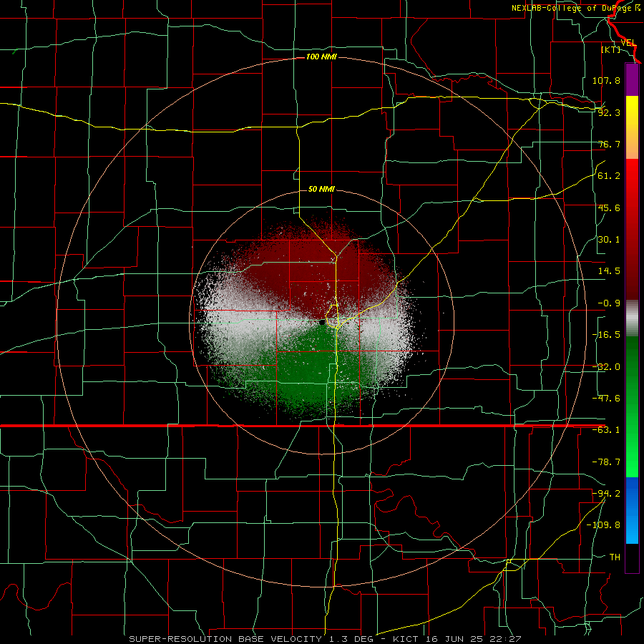Screen dimensions: 644x644
Task: Select the 76.7 legend value
Action: point(609,144)
